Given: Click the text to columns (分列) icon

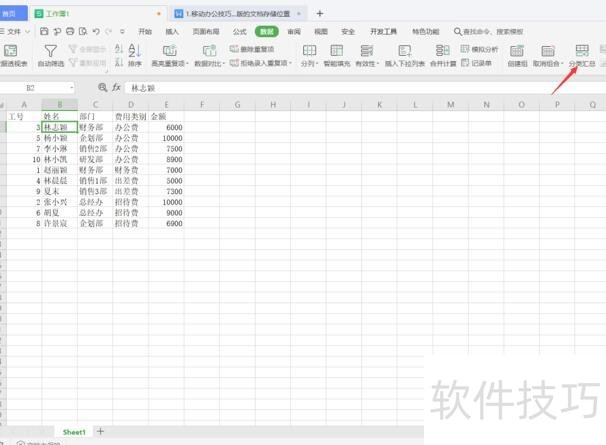Looking at the screenshot, I should coord(309,51).
